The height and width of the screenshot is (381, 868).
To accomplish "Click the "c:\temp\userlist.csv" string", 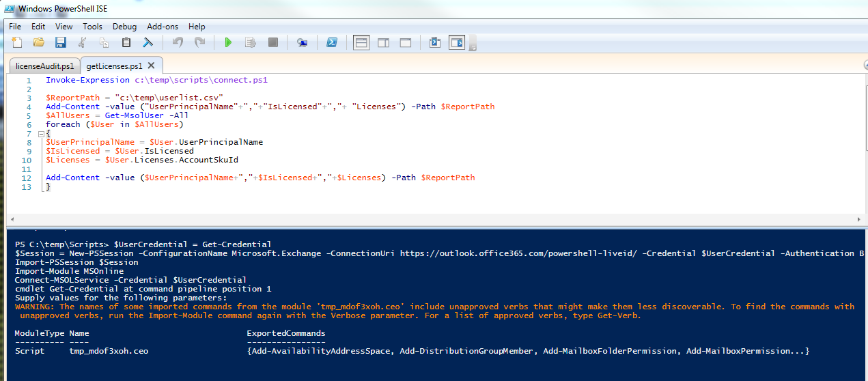I will [x=169, y=98].
